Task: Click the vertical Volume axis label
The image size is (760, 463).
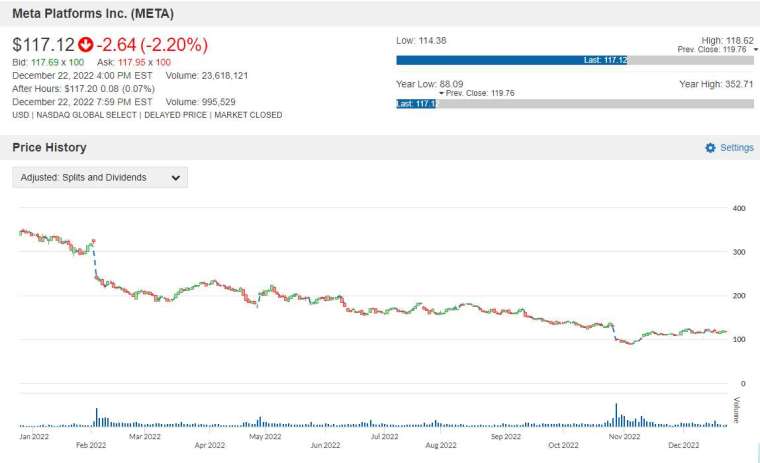Action: click(x=737, y=410)
